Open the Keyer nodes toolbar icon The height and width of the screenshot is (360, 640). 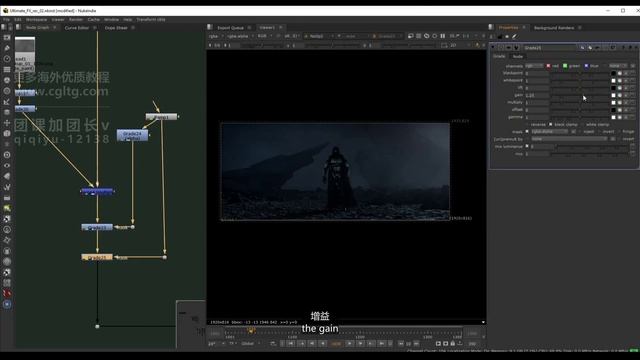[7, 102]
